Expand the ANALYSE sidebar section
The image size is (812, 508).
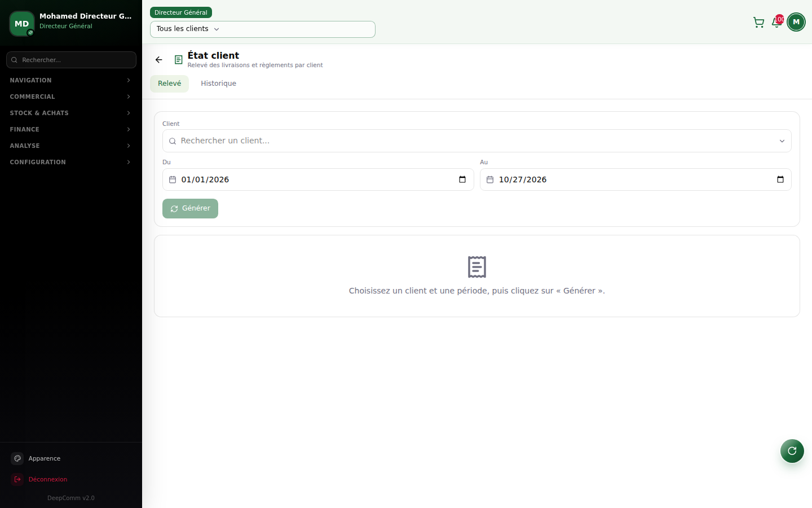tap(71, 146)
